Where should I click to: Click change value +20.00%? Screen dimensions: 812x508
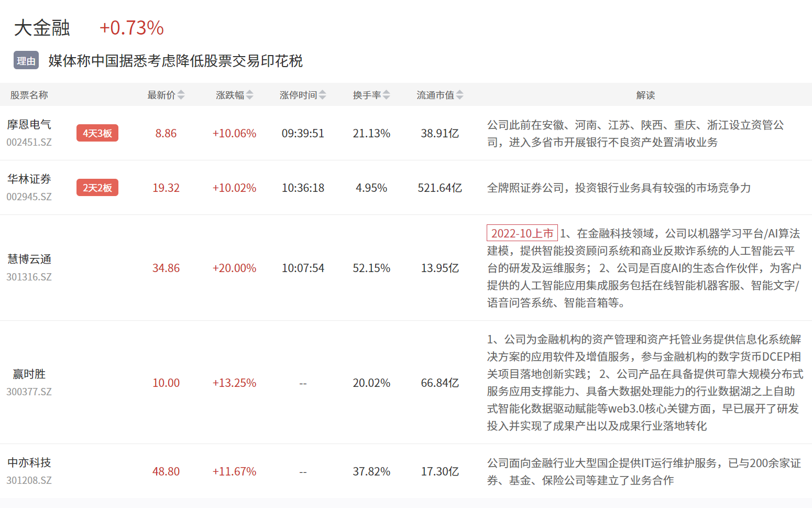[x=234, y=268]
